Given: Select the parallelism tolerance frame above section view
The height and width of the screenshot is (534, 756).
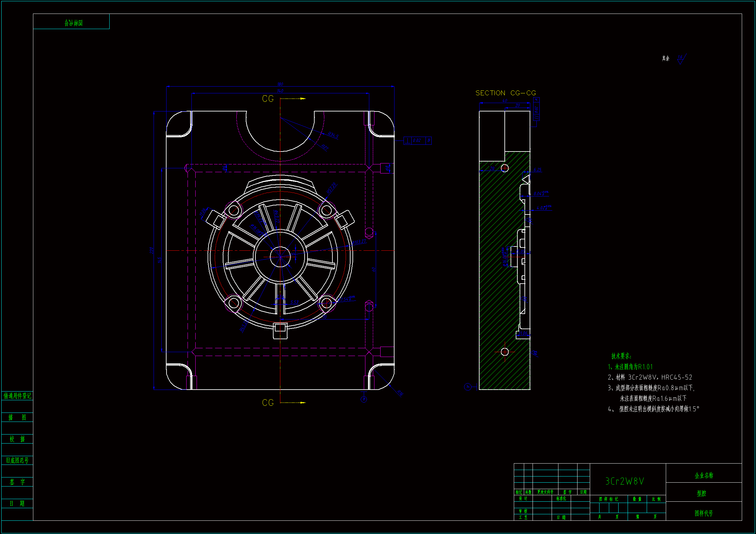Looking at the screenshot, I should (x=536, y=109).
